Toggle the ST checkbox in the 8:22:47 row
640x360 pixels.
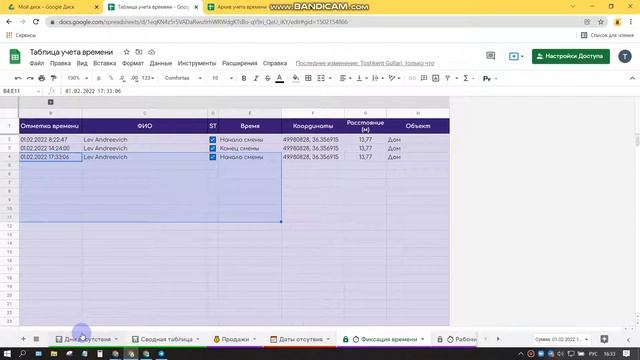tap(213, 140)
